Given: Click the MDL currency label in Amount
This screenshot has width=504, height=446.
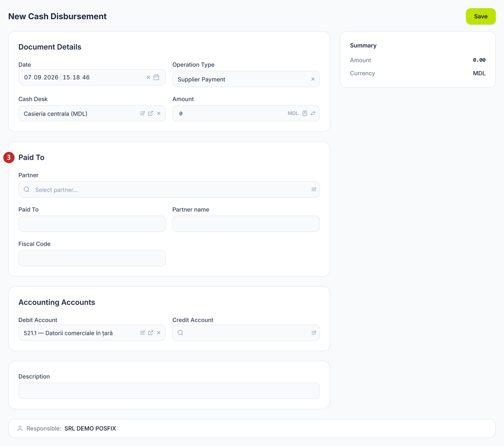Looking at the screenshot, I should pos(293,113).
